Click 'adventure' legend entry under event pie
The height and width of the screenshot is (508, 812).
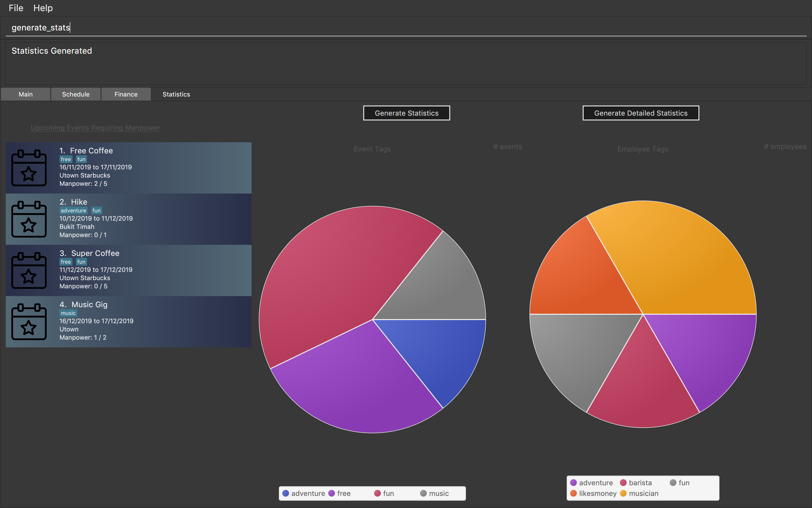(x=304, y=493)
